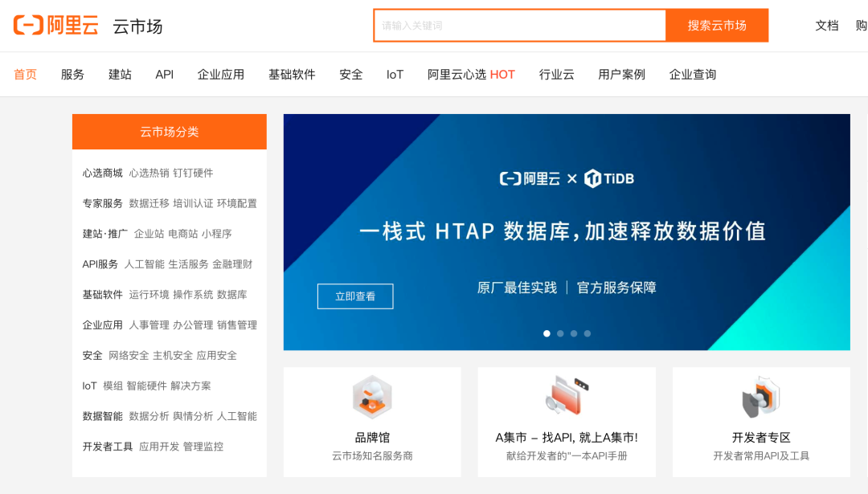Click the 电商站 sublink
868x494 pixels.
(x=182, y=234)
